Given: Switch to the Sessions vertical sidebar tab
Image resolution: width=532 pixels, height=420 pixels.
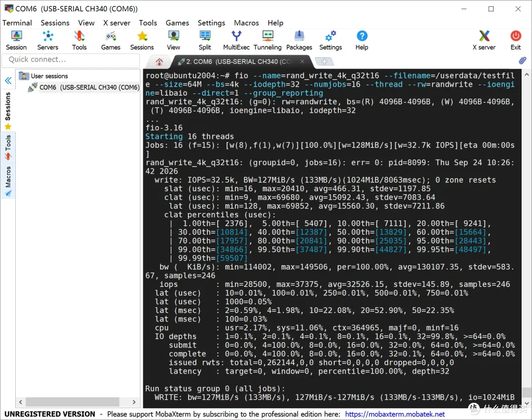Looking at the screenshot, I should (8, 110).
